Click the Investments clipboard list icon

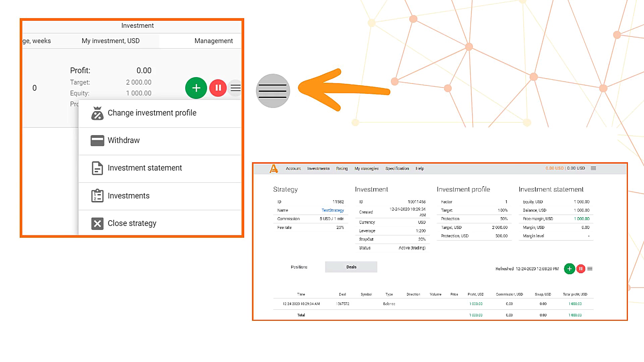pyautogui.click(x=97, y=196)
